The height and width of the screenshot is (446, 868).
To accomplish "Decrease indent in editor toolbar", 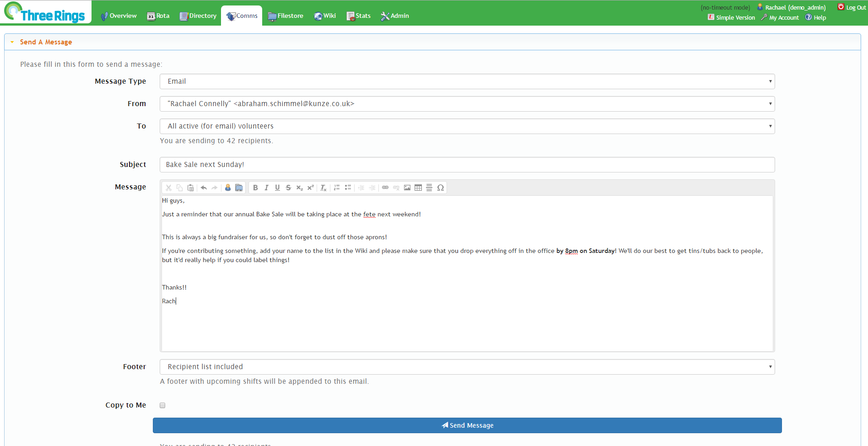I will (361, 188).
